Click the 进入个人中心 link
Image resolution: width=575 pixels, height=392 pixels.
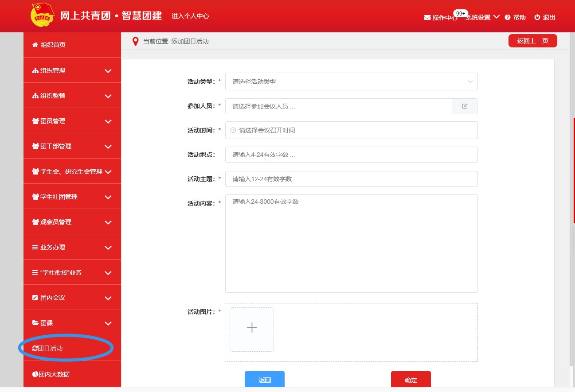[x=190, y=16]
